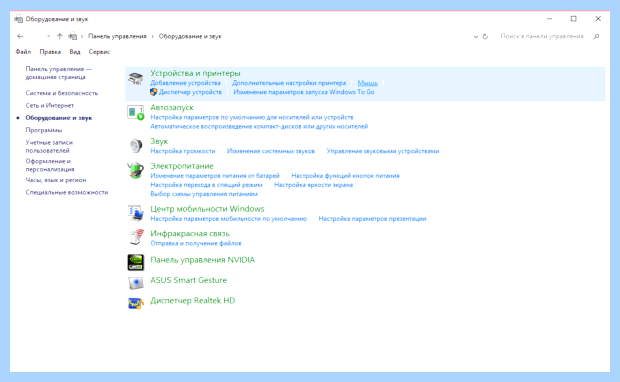Click Управление звуковыми устройствами link

(x=383, y=151)
